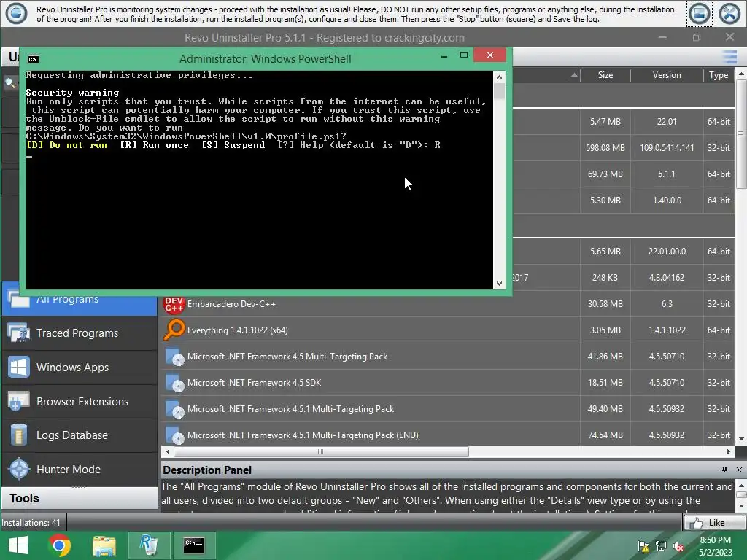Select the Embarcadero Dev-C++ row
The width and height of the screenshot is (747, 560).
[448, 304]
